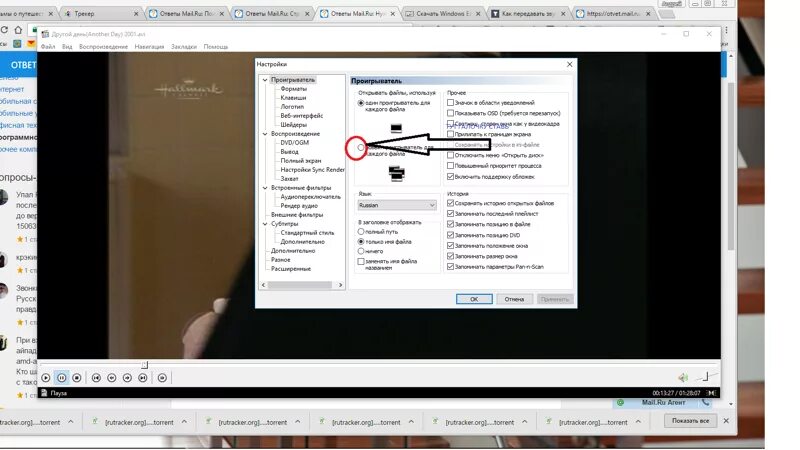Click the Play button in player controls
Screen dimensions: 800x450
(x=46, y=378)
